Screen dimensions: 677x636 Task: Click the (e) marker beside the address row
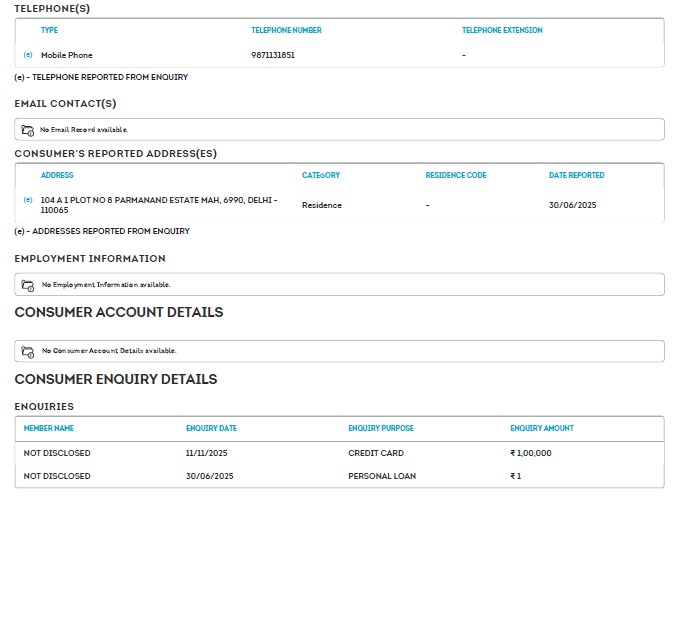pyautogui.click(x=28, y=200)
